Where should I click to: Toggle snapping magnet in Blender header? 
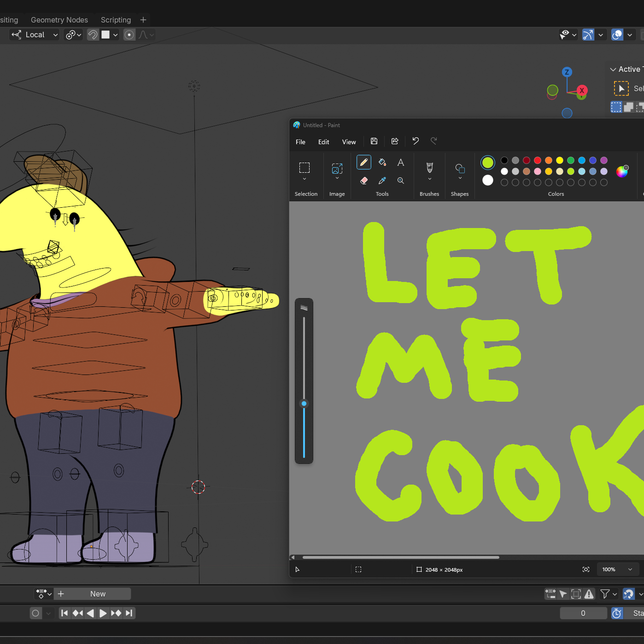[93, 35]
